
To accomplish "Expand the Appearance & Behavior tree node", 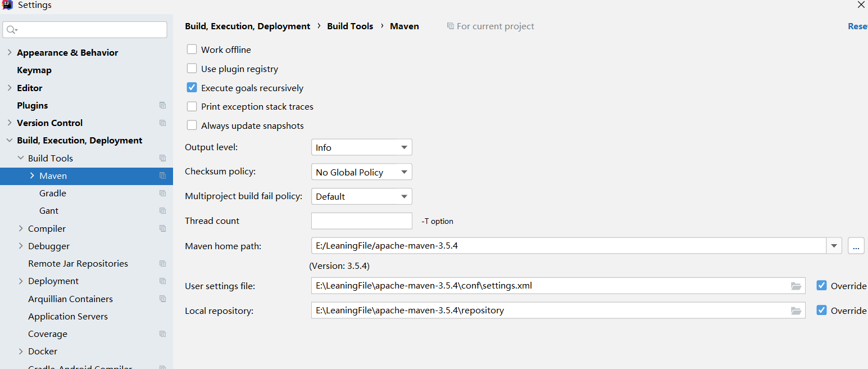I will click(x=9, y=52).
